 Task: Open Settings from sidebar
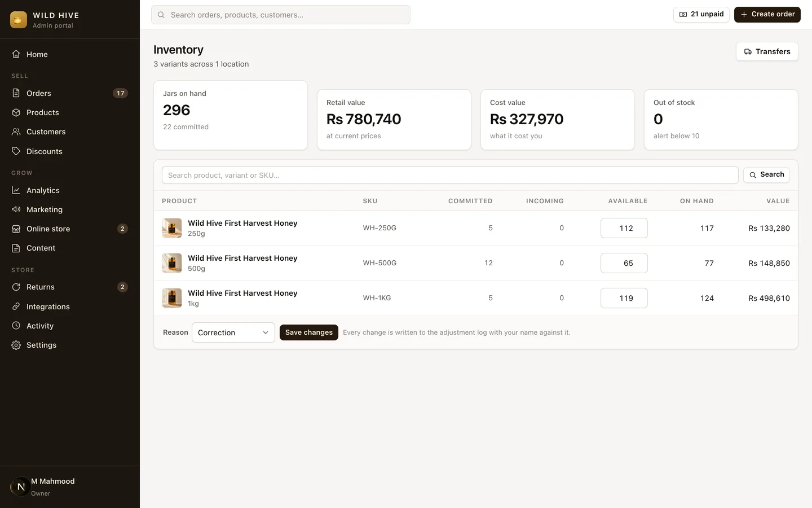[70, 345]
